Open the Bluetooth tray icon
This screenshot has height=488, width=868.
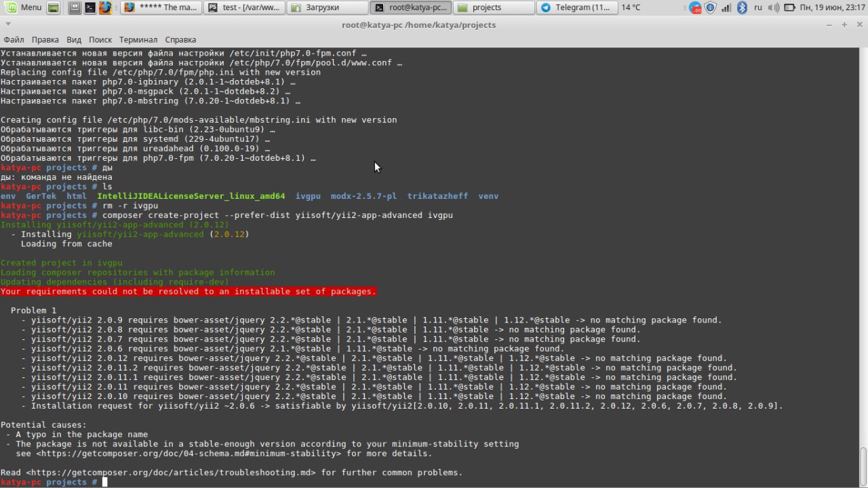click(x=742, y=7)
